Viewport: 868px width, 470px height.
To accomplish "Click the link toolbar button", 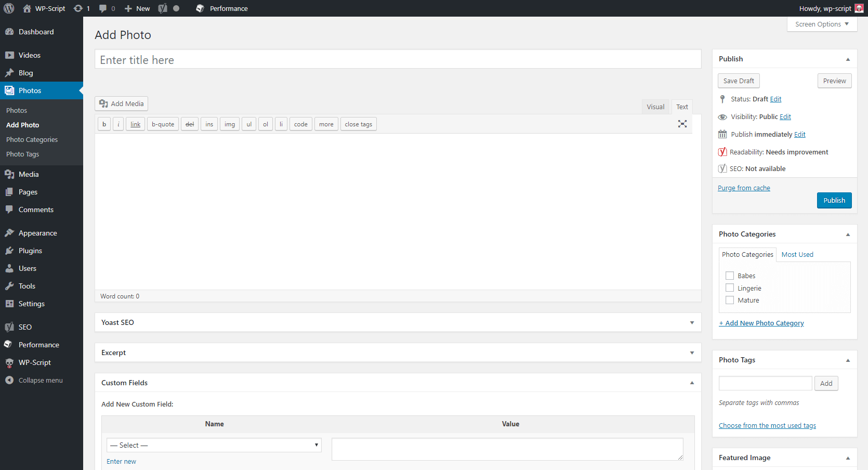I will (x=135, y=124).
